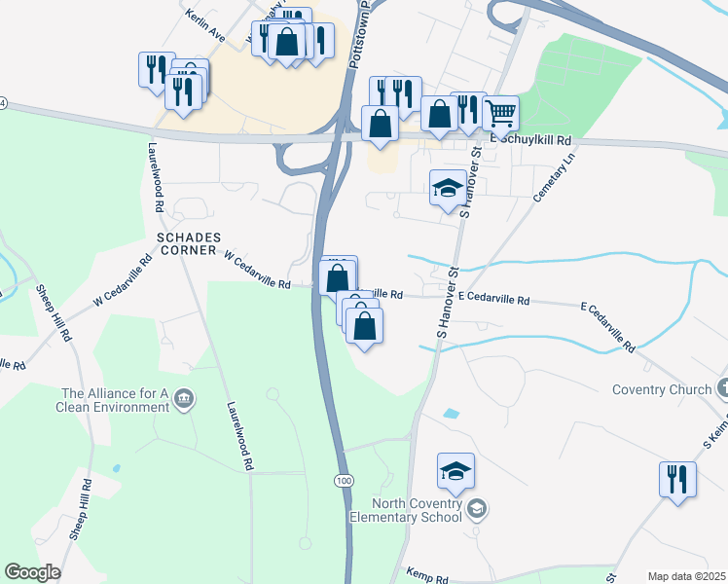Click the grocery shopping cart marker
Screen dimensions: 728x584
500,116
